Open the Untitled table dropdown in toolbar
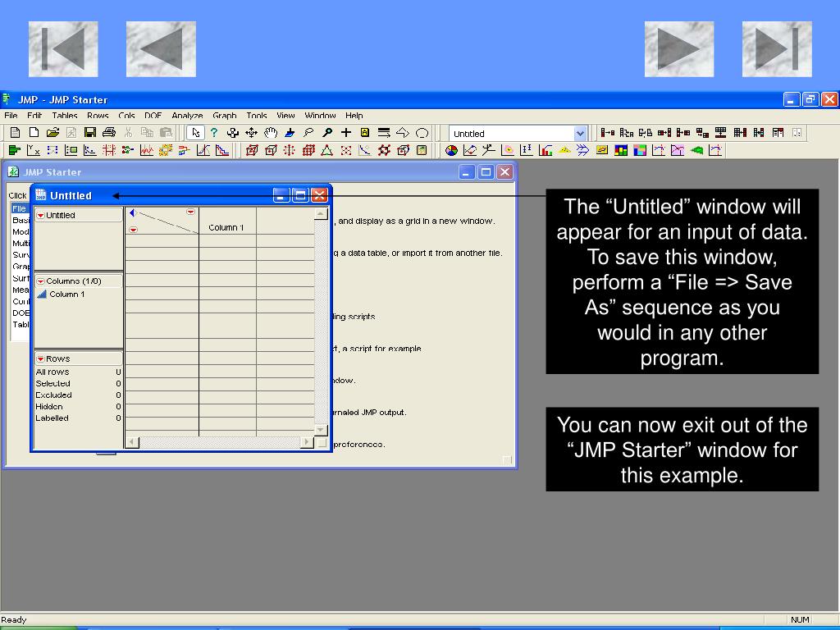 click(x=580, y=134)
